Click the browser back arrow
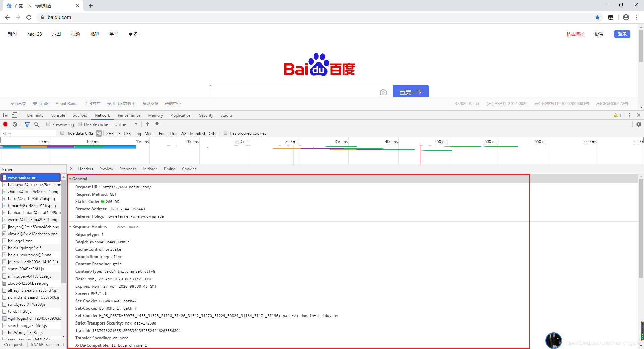644x349 pixels. click(7, 17)
